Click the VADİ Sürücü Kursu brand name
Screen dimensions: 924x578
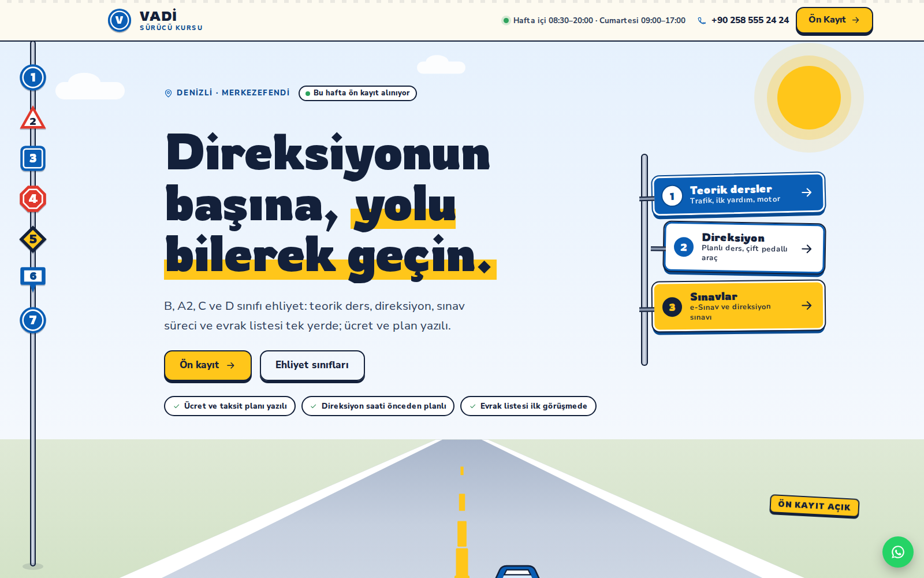coord(171,21)
